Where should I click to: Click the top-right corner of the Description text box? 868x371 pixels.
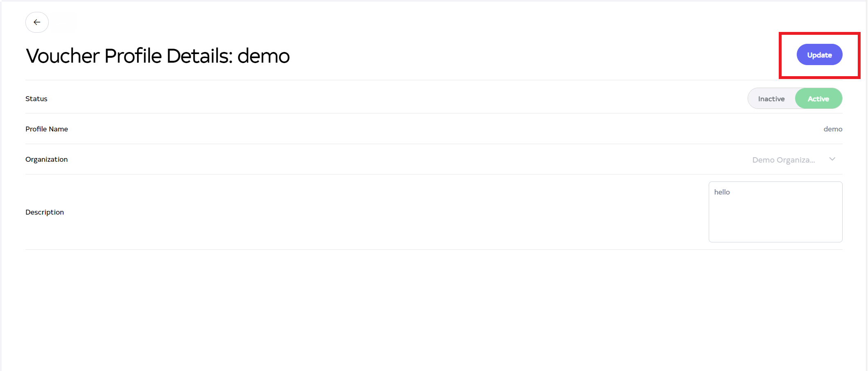pos(839,185)
